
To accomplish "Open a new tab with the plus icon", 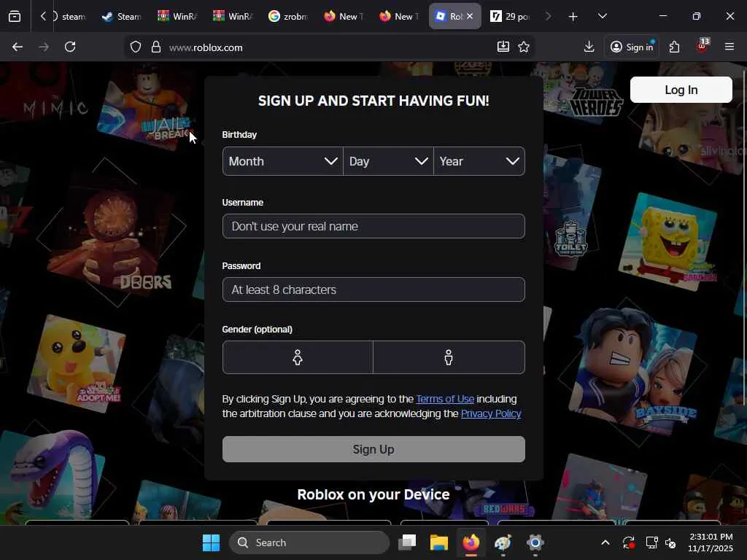I will click(573, 17).
